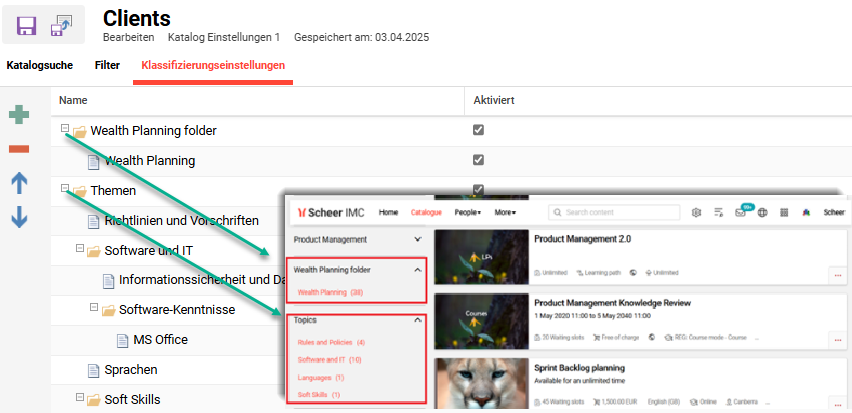The image size is (852, 413).
Task: Move the entry up with the blue up arrow
Action: [x=19, y=183]
